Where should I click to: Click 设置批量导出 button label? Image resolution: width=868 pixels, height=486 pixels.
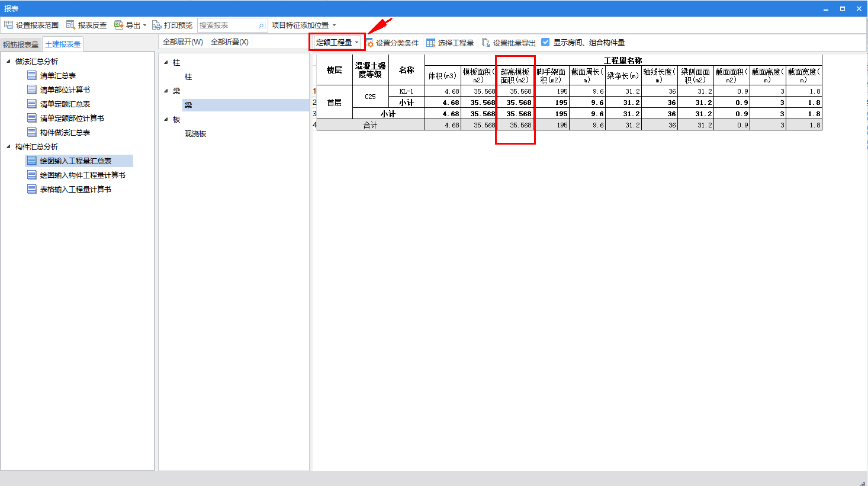click(515, 43)
